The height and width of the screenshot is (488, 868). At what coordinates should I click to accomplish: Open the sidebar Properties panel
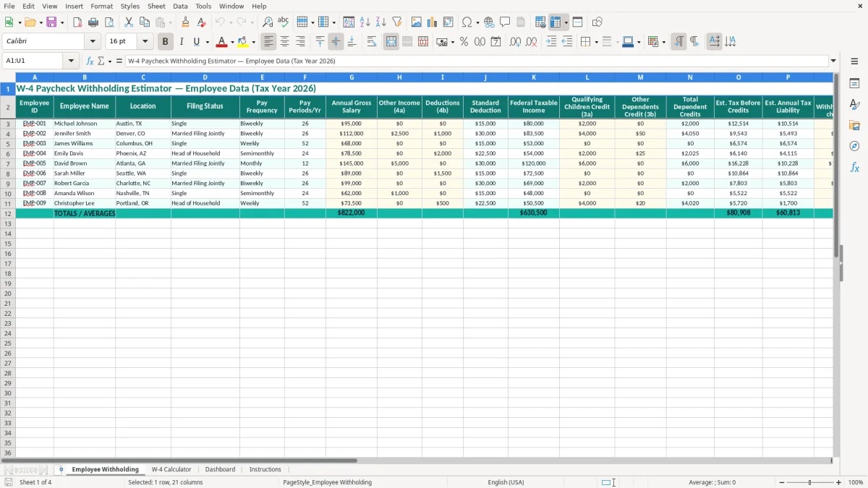pyautogui.click(x=854, y=84)
